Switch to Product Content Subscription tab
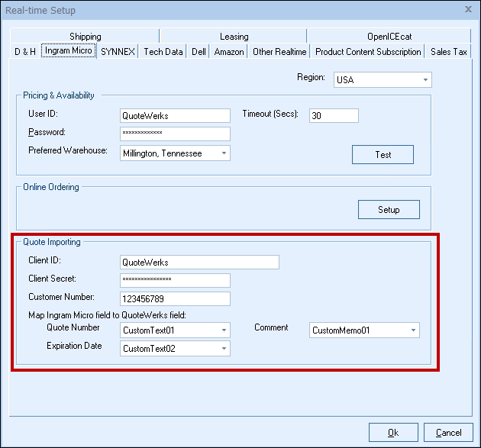This screenshot has width=481, height=448. (368, 51)
